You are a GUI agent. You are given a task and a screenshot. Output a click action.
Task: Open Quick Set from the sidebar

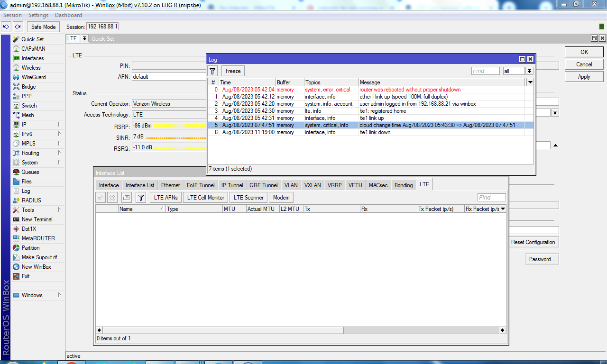pyautogui.click(x=32, y=39)
